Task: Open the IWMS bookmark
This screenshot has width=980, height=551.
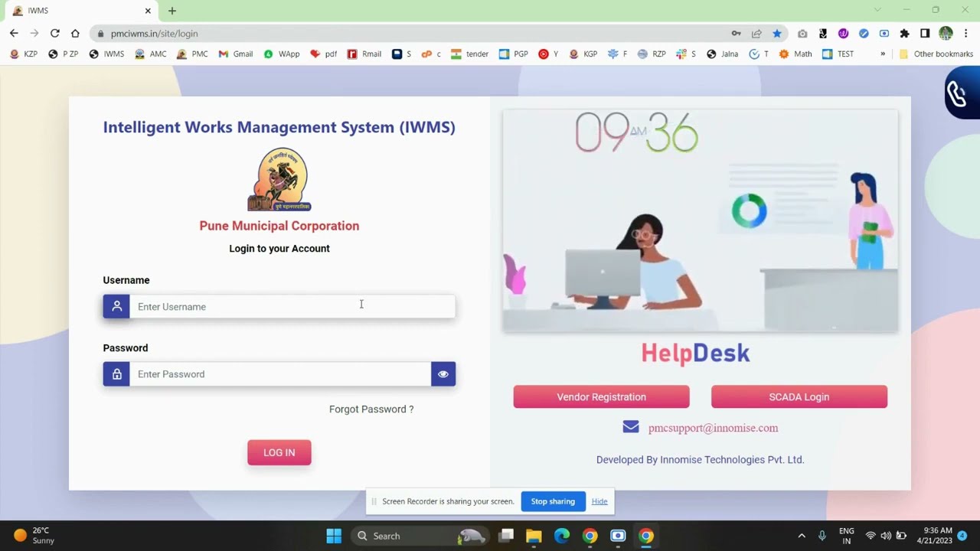Action: (106, 54)
